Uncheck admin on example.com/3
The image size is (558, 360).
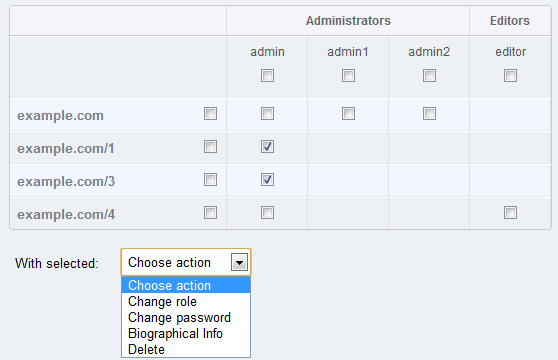[x=267, y=180]
